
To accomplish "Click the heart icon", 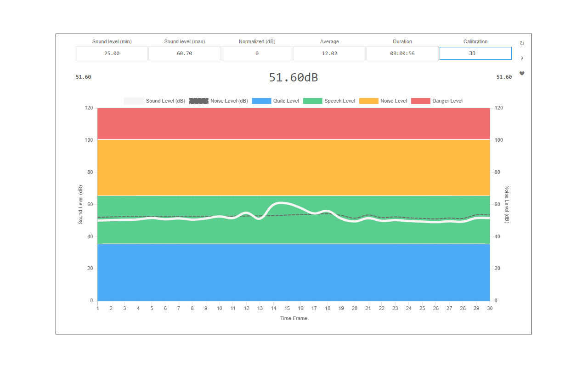I will click(x=522, y=73).
